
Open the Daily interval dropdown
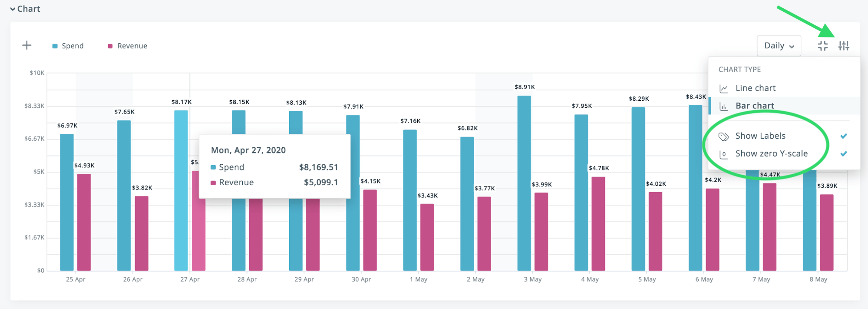point(779,46)
